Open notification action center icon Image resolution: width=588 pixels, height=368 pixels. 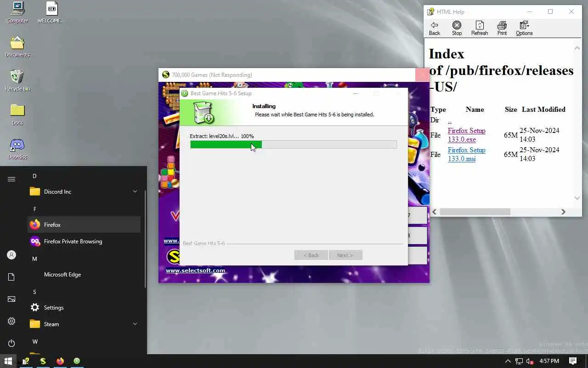point(573,361)
